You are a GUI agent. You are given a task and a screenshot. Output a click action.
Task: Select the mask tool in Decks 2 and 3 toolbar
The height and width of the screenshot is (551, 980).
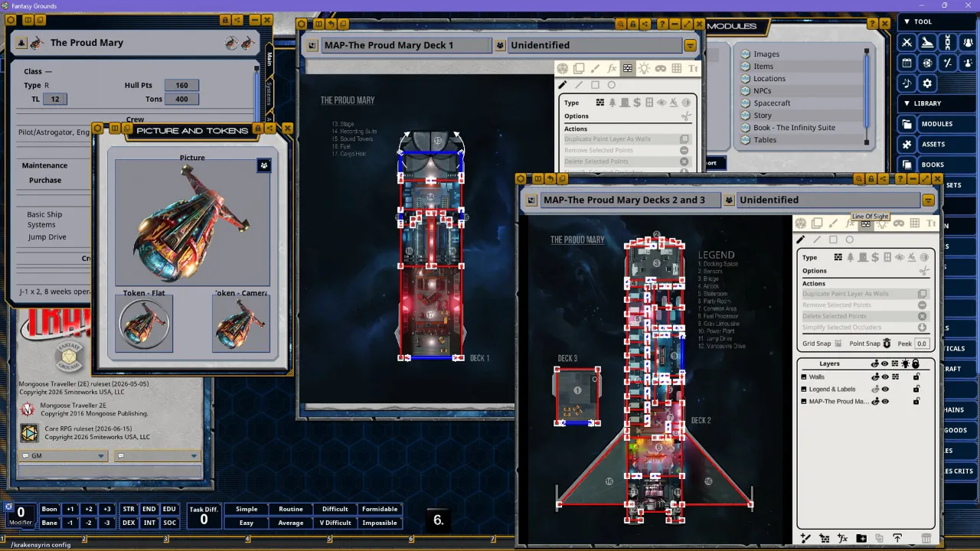click(x=899, y=223)
